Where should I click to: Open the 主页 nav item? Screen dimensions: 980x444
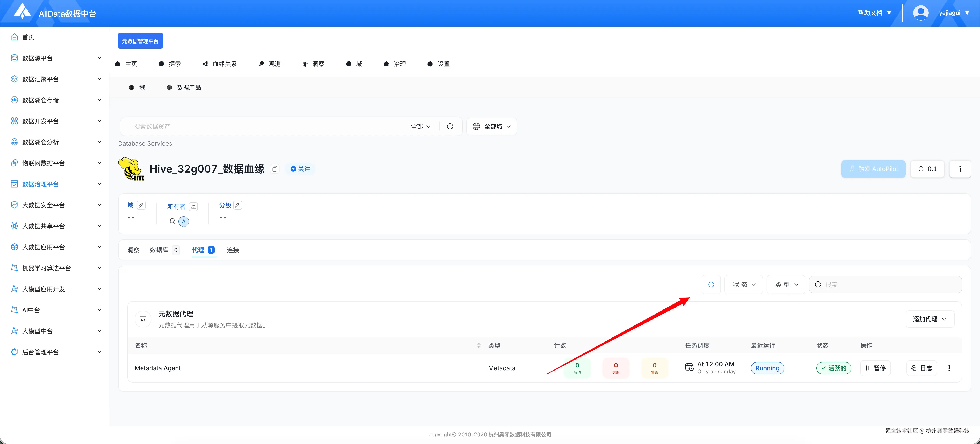point(126,64)
